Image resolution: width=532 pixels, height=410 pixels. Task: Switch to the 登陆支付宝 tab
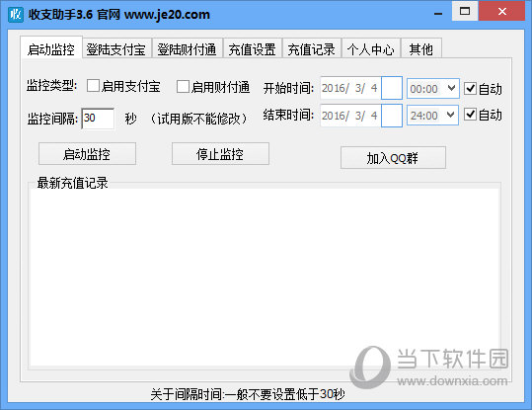[116, 49]
